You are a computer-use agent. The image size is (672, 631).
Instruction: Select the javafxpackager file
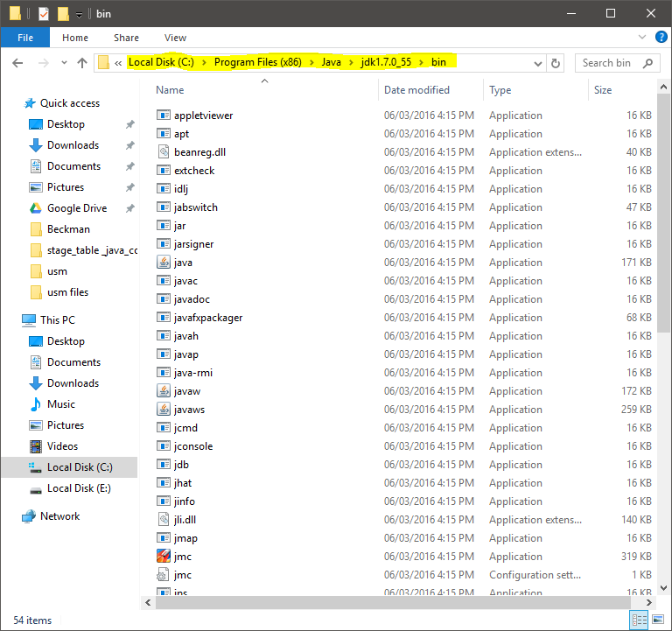pos(208,318)
